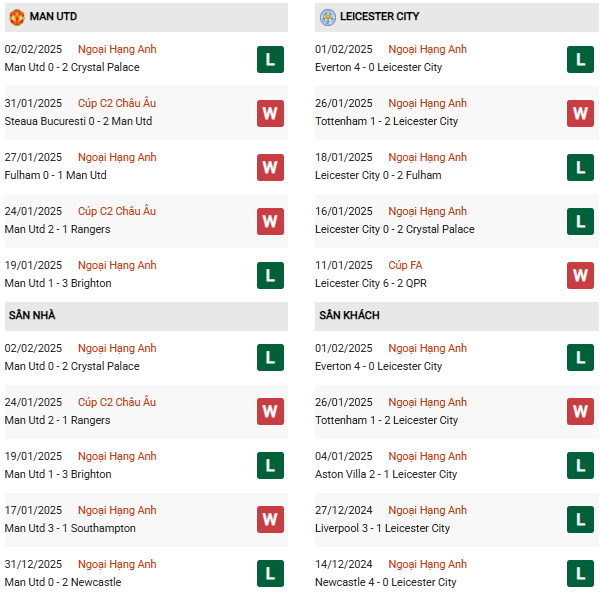Click the W badge for Leicester City 6 - 2 QPR
Viewport: 600px width, 594px height.
(580, 275)
